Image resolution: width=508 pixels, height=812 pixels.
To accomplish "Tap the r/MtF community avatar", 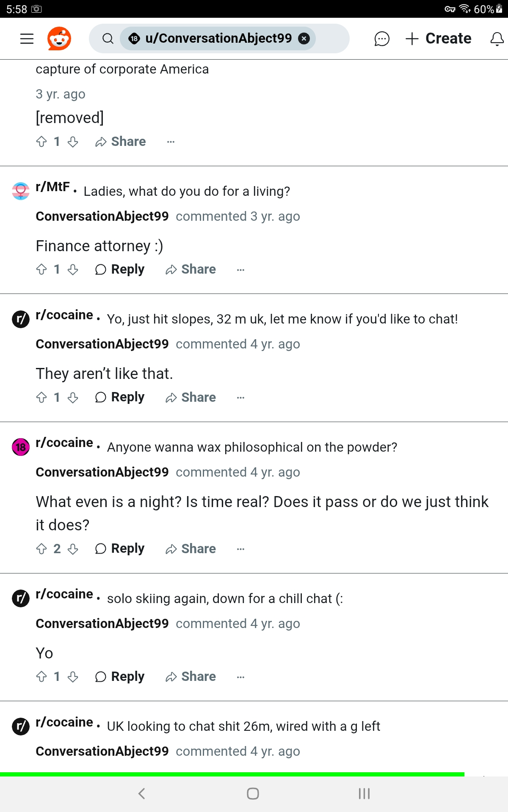I will [x=21, y=191].
